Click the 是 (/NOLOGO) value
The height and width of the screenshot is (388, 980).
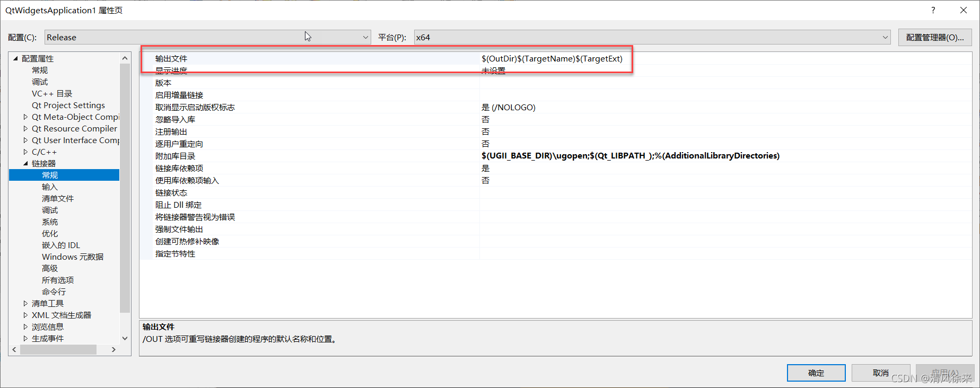pos(509,107)
